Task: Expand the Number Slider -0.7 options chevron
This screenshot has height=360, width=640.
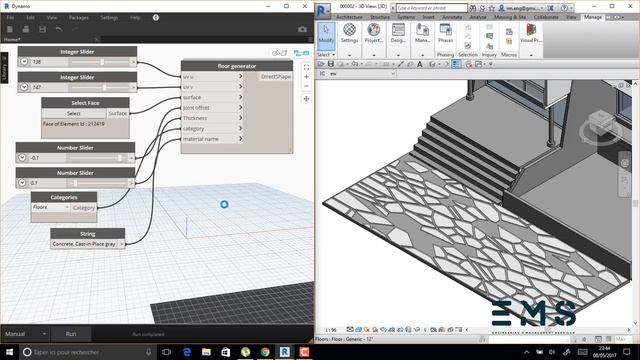Action: [x=22, y=158]
